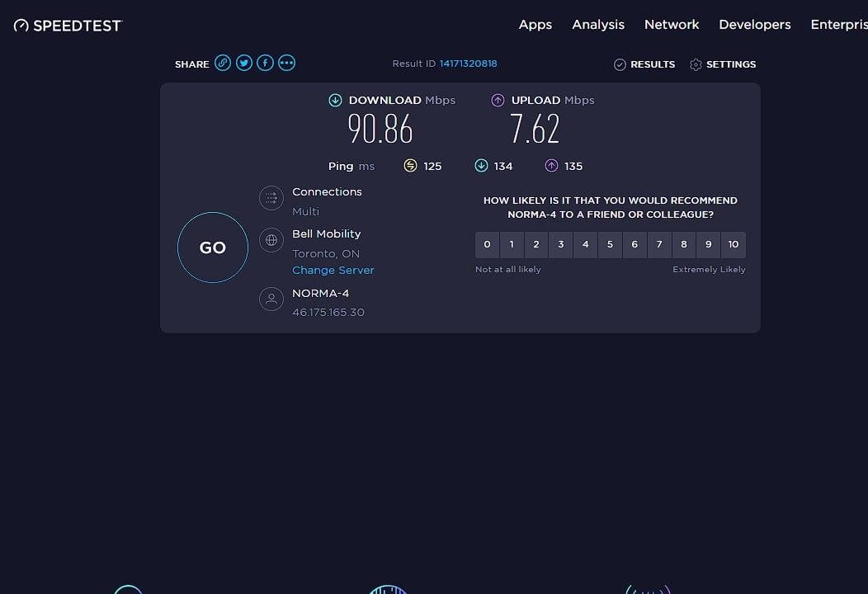Viewport: 868px width, 594px height.
Task: Click the server globe icon
Action: pyautogui.click(x=271, y=240)
